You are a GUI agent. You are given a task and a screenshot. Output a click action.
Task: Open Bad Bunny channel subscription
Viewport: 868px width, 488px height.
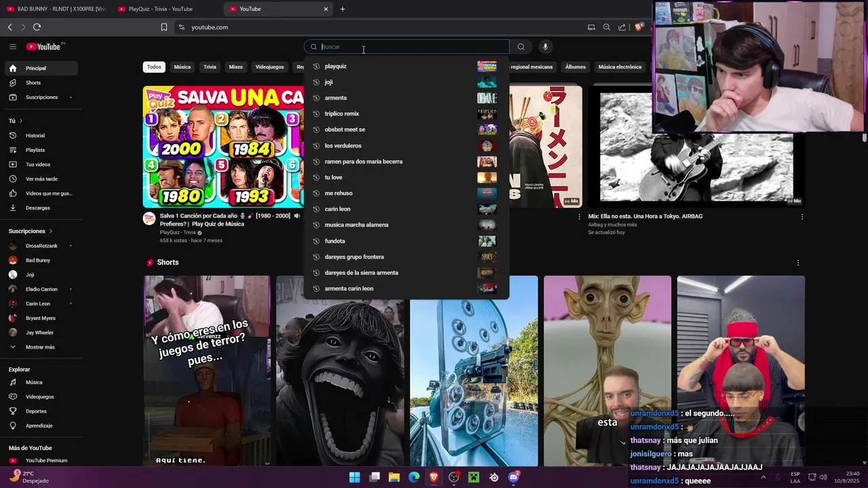coord(40,260)
